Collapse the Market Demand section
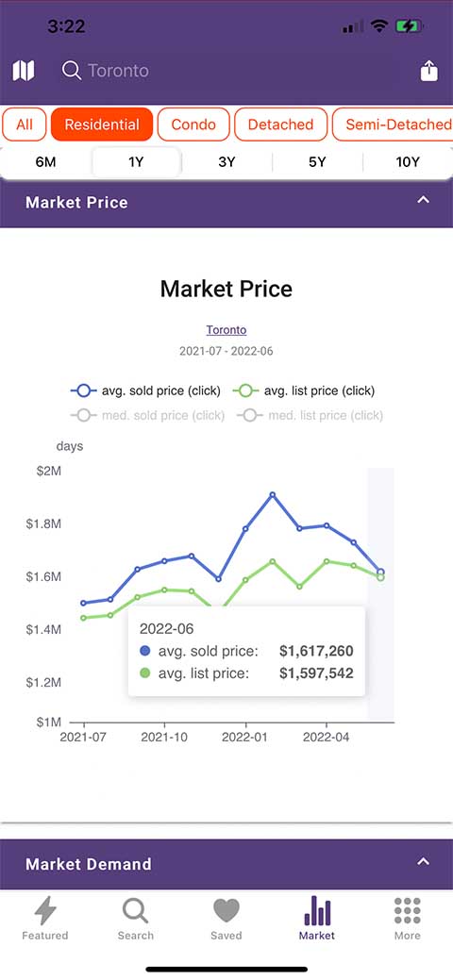Image resolution: width=453 pixels, height=980 pixels. (x=424, y=862)
